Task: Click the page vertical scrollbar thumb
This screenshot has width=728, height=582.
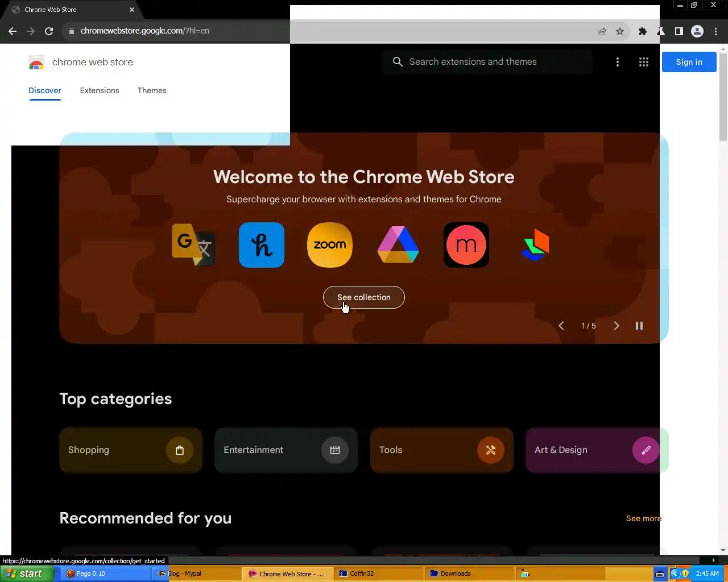Action: [723, 97]
